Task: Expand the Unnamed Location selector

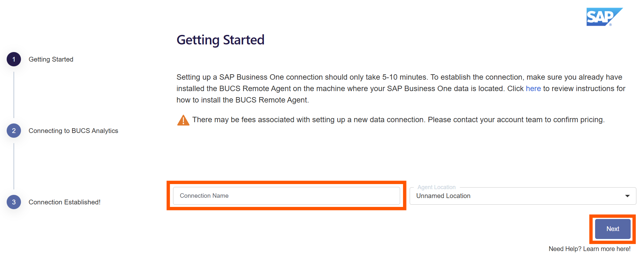Action: point(523,196)
